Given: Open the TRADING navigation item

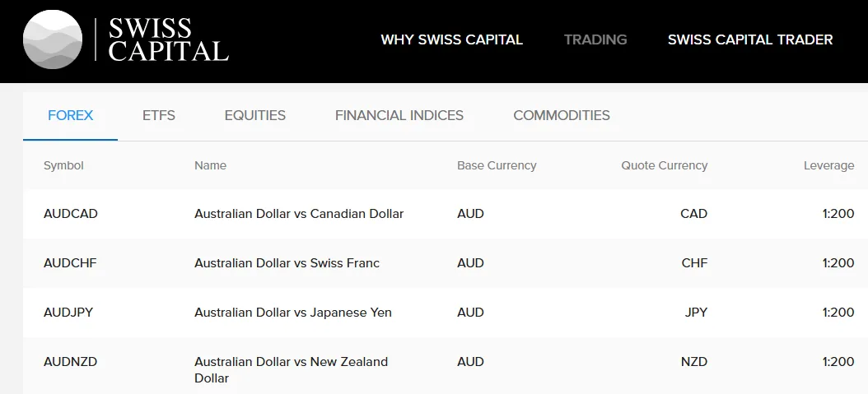Looking at the screenshot, I should (x=595, y=39).
